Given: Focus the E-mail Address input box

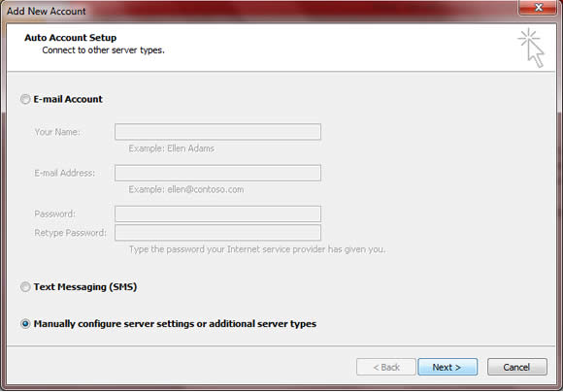Looking at the screenshot, I should [217, 173].
